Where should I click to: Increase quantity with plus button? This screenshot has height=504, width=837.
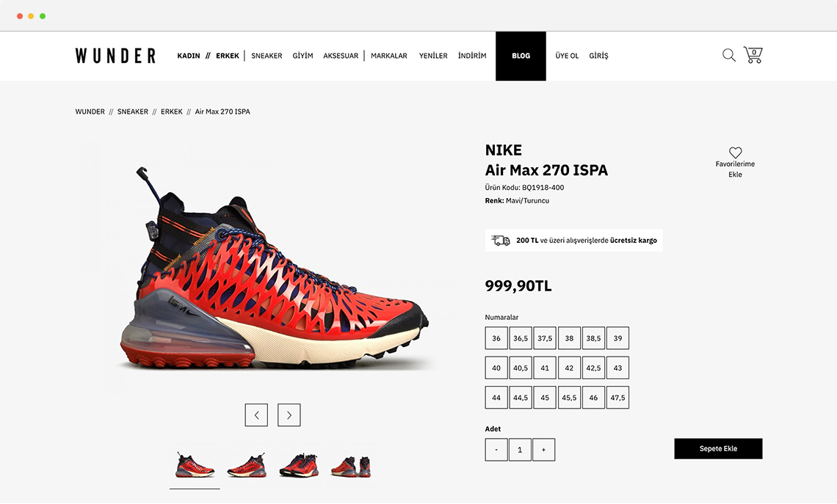tap(543, 450)
